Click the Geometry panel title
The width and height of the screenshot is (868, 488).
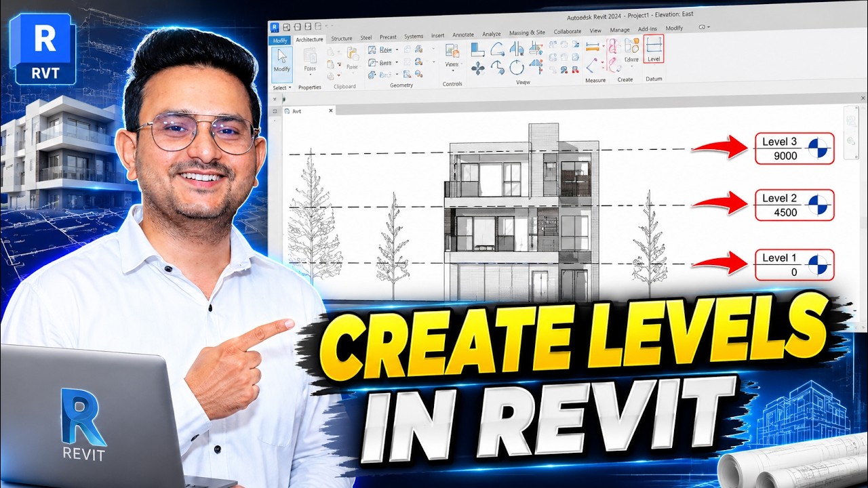click(401, 85)
